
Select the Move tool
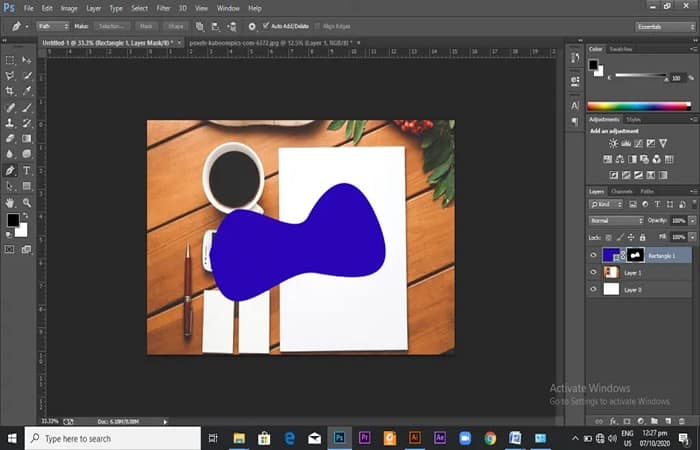[x=27, y=60]
